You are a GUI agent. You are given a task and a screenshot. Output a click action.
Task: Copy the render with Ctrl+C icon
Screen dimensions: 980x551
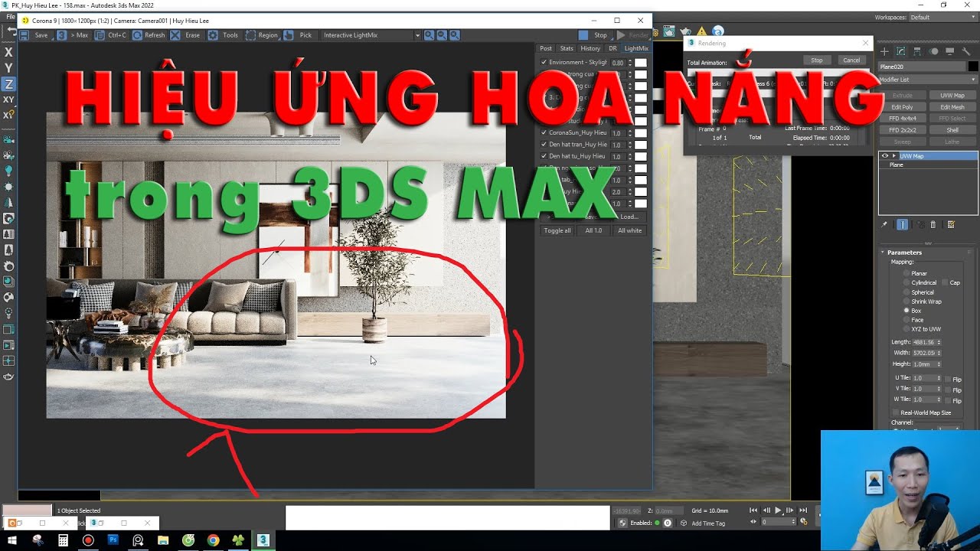(100, 35)
